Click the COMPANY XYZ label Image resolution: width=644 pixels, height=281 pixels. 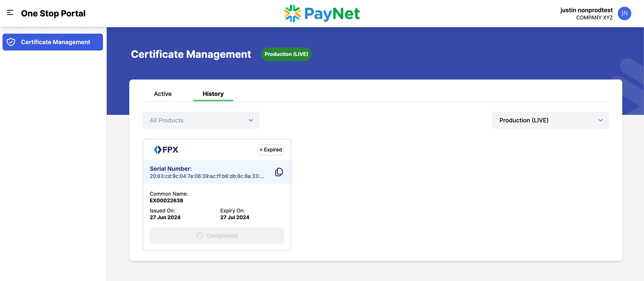[x=594, y=17]
